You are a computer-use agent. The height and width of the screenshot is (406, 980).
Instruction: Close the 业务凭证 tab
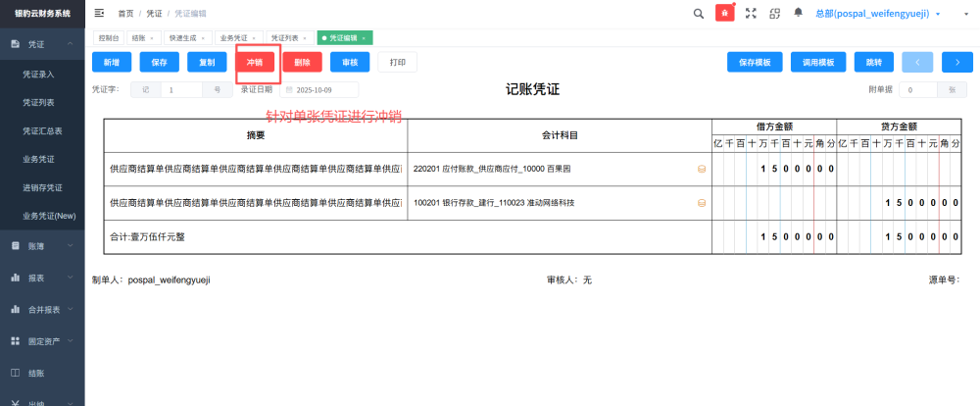pyautogui.click(x=254, y=38)
